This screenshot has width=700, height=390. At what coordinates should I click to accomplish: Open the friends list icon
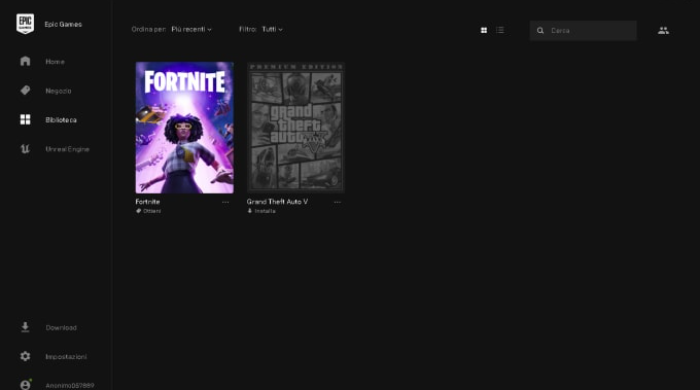[663, 30]
